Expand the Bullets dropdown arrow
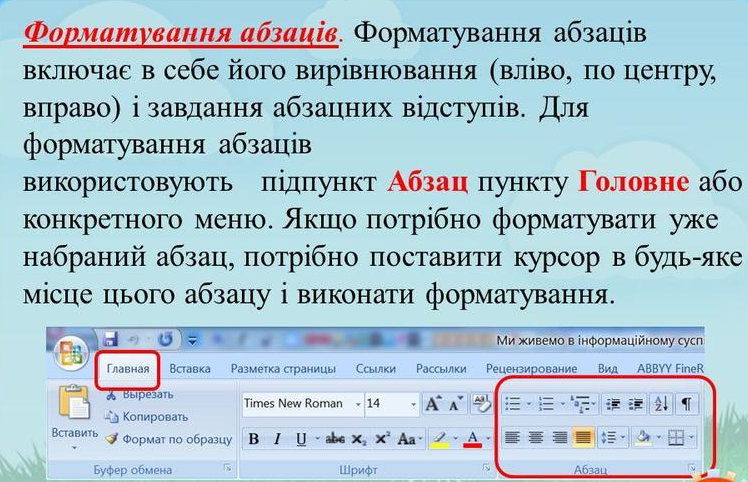Screen dimensions: 748x482 (x=529, y=404)
